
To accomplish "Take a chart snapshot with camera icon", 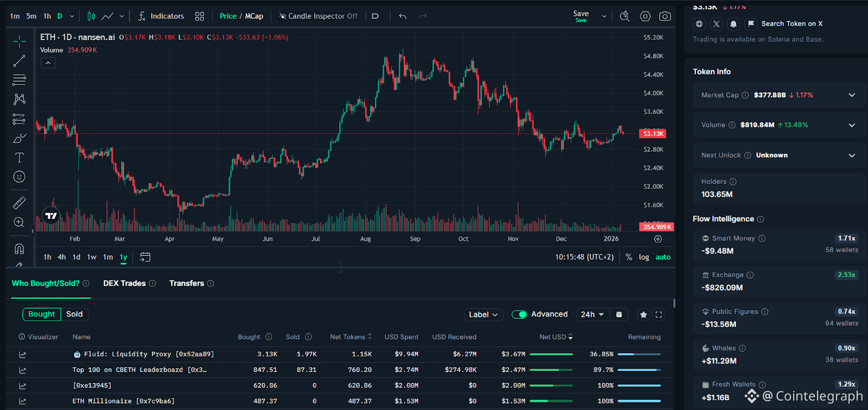I will click(x=665, y=16).
